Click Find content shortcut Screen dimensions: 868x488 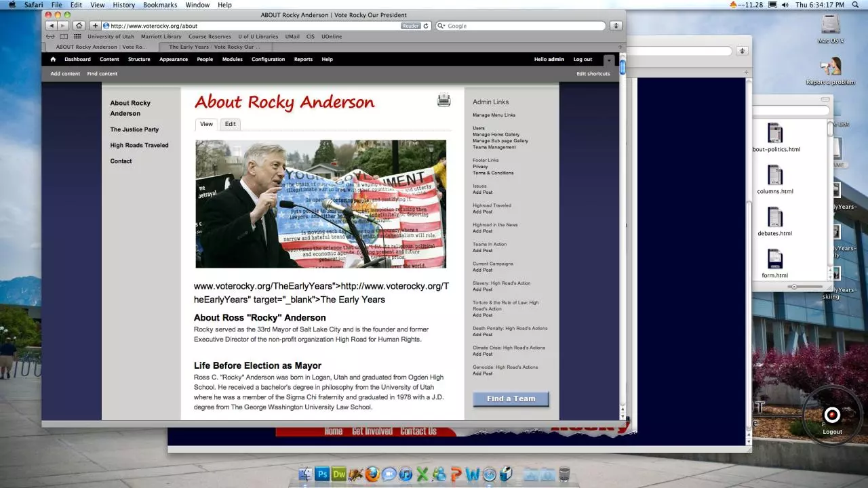coord(102,73)
